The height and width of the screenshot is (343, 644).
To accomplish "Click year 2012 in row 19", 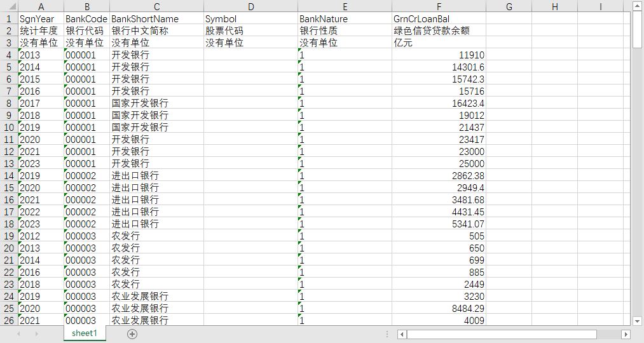I will [41, 236].
